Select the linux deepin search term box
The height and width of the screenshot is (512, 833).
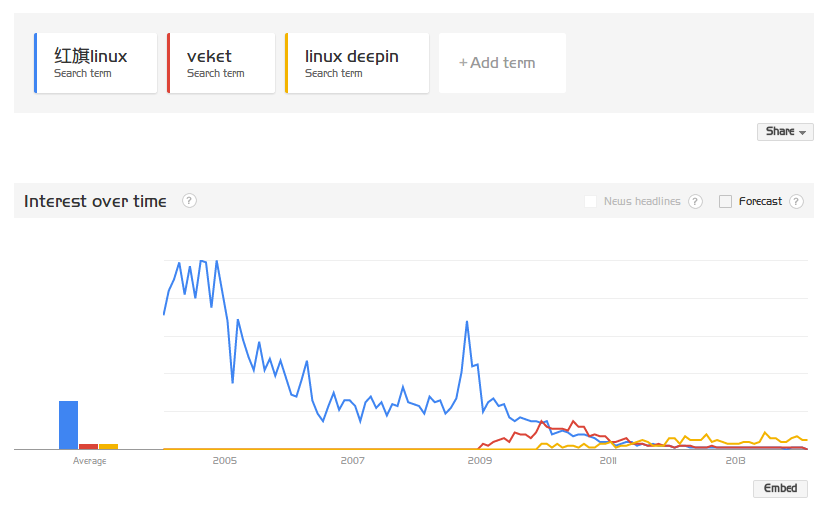coord(357,63)
